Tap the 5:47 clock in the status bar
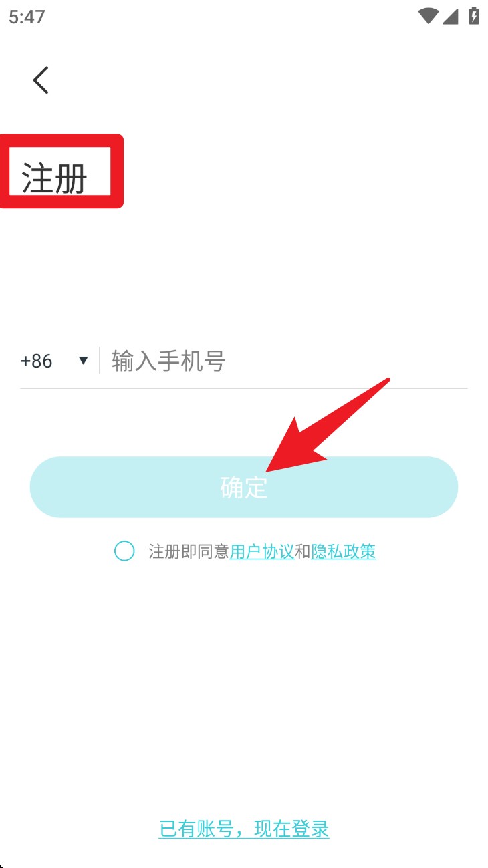Screen dimensions: 488x868 [27, 17]
